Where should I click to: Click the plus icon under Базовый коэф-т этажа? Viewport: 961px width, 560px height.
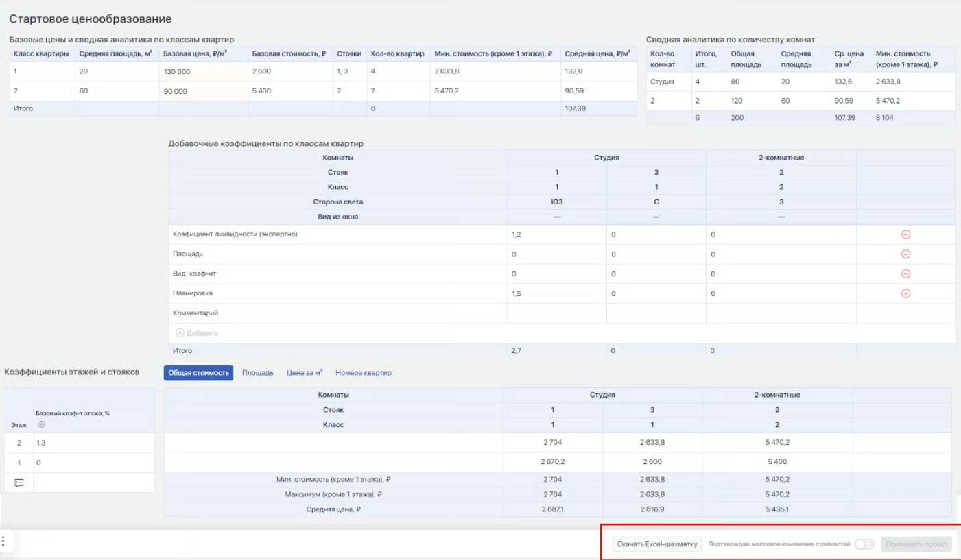point(40,424)
